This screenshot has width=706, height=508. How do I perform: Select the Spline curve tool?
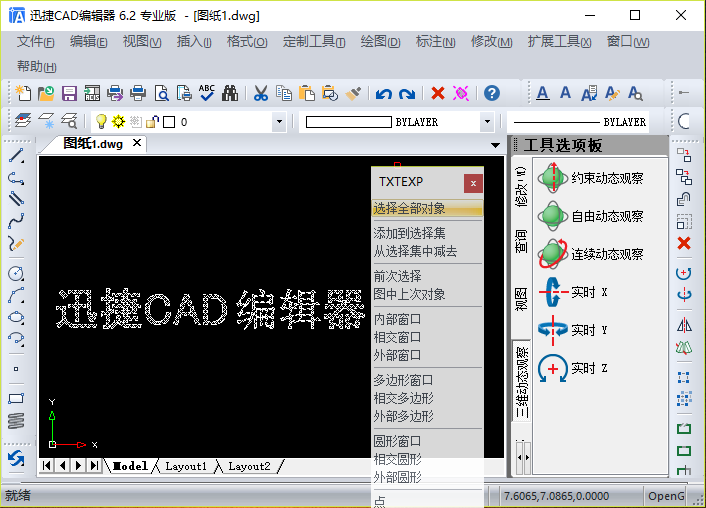(x=16, y=221)
